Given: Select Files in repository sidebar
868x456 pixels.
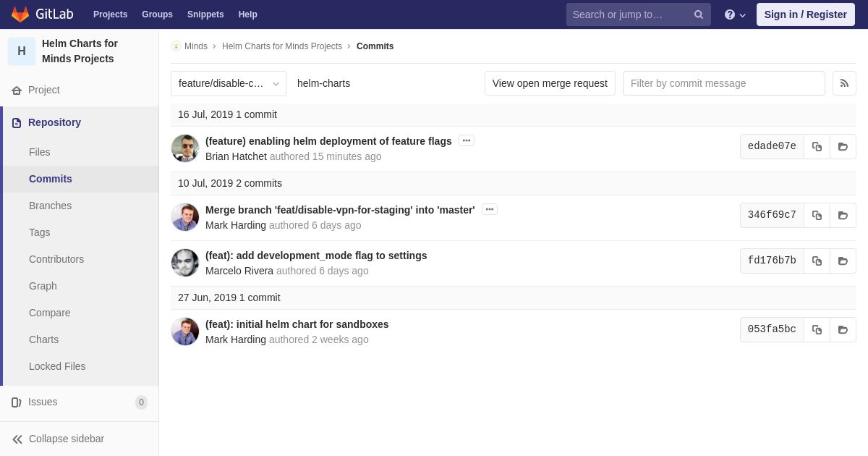Looking at the screenshot, I should pos(40,152).
